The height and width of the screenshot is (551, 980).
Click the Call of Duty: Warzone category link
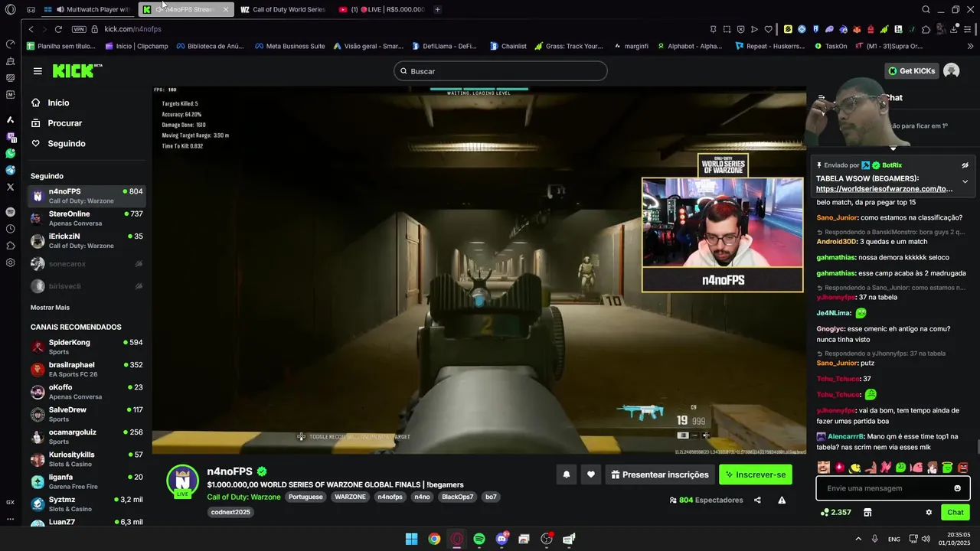tap(243, 497)
